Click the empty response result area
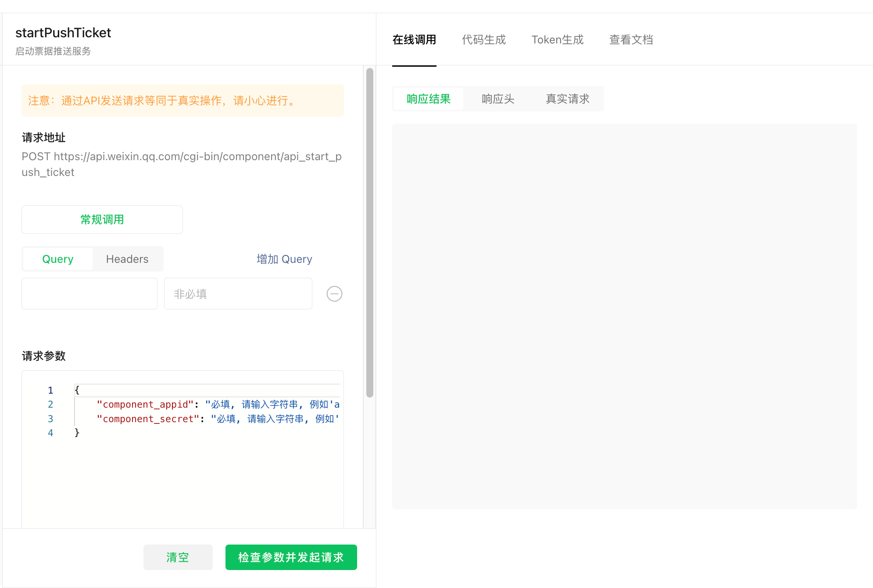 624,316
